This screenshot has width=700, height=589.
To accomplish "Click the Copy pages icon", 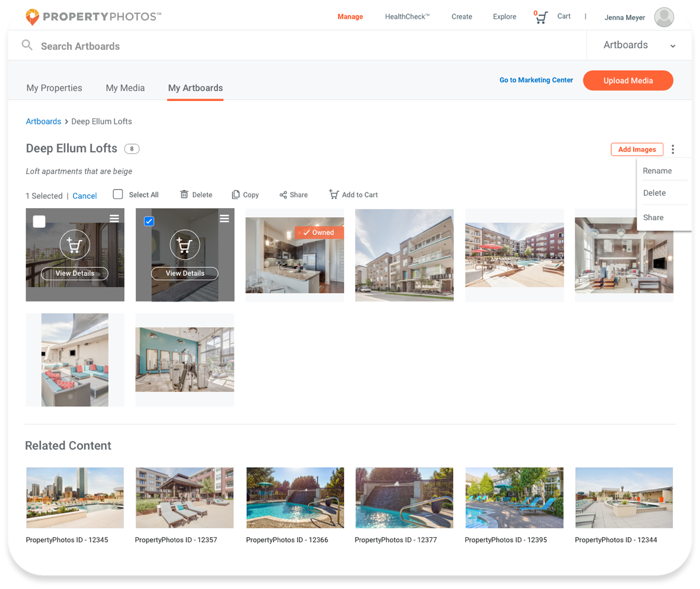I will [236, 194].
